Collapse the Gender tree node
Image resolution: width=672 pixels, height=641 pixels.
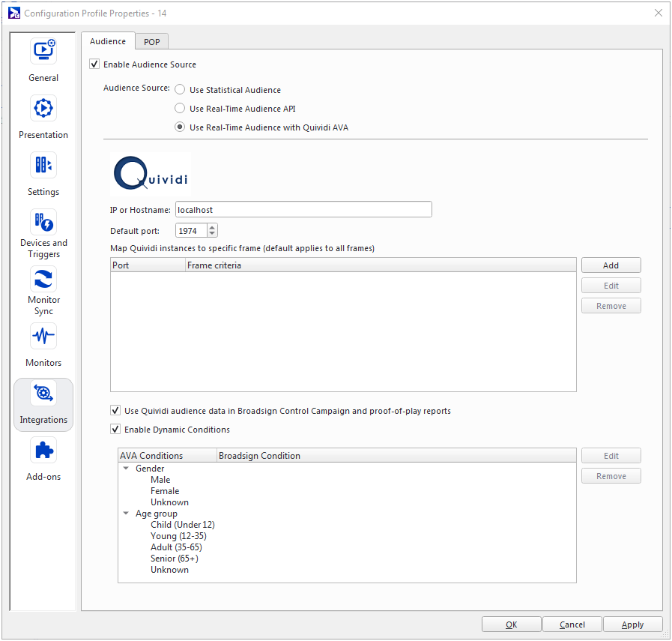[126, 469]
